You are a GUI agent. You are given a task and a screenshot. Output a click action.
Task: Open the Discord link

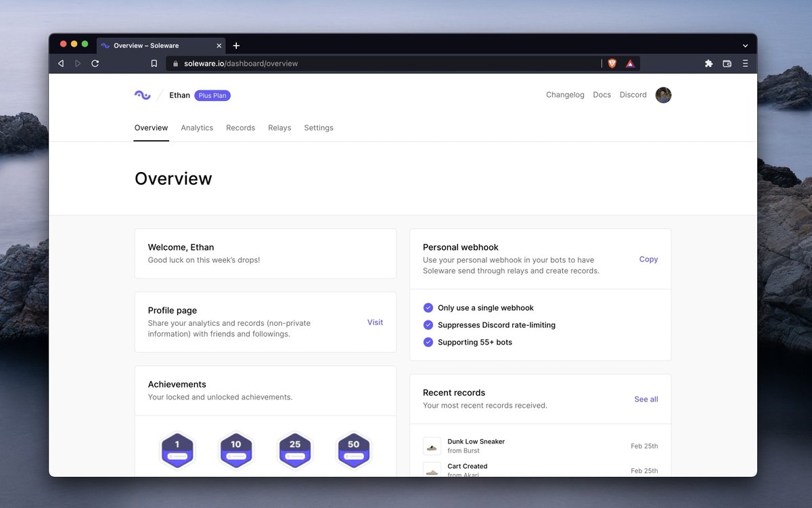click(633, 95)
